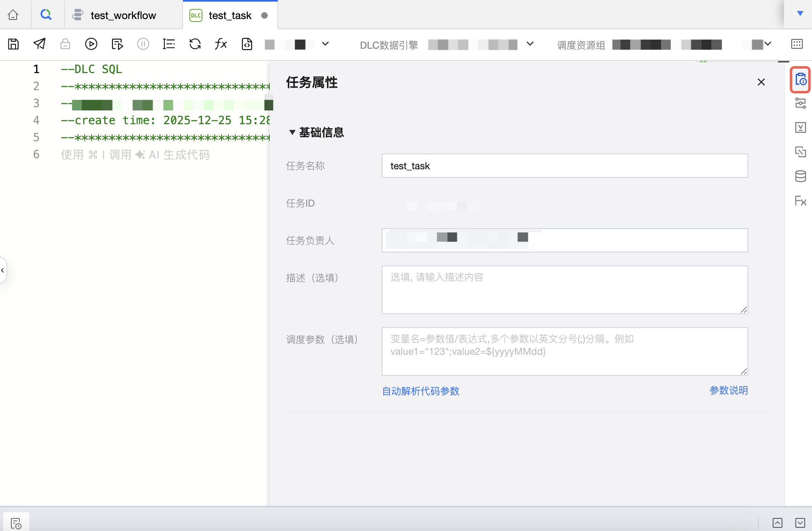Select the test_task tab
812x531 pixels.
coord(230,15)
